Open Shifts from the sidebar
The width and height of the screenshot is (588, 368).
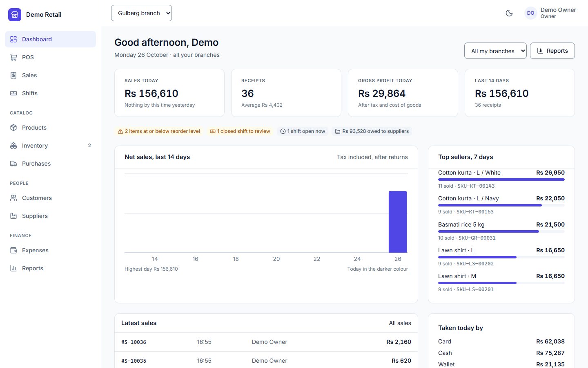click(x=50, y=93)
